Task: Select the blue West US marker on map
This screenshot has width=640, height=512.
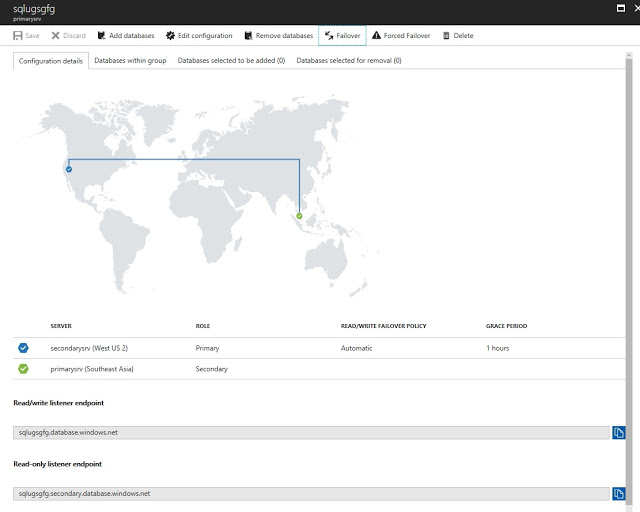Action: coord(69,169)
